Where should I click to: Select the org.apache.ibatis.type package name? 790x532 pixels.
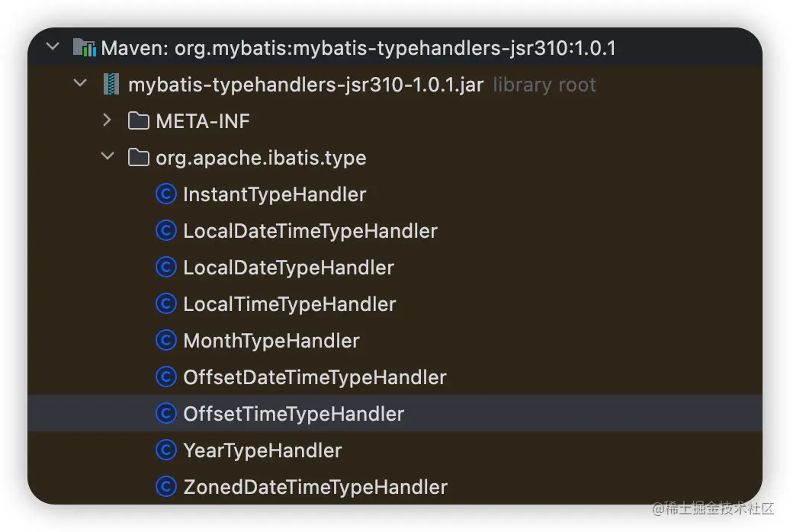261,159
